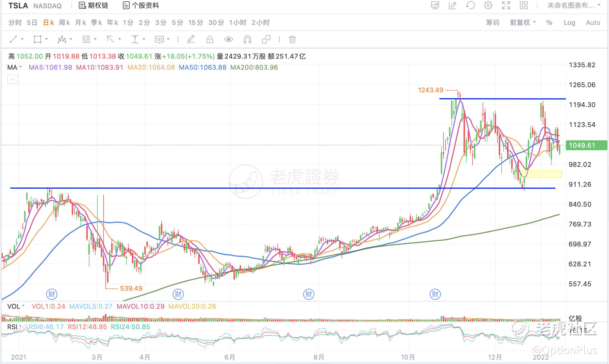Expand measure tool options arrow
609x364 pixels.
click(144, 39)
